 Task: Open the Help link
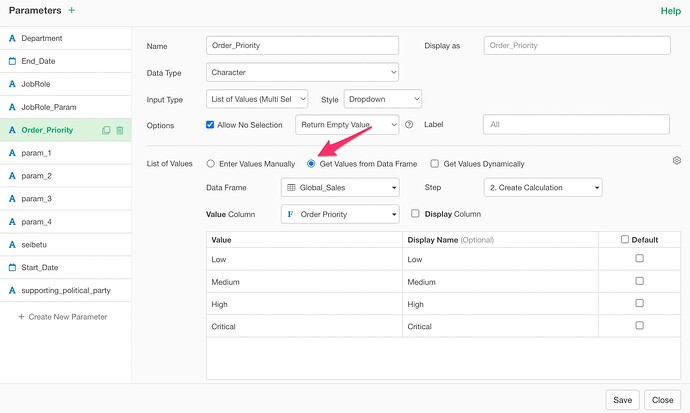pyautogui.click(x=671, y=11)
